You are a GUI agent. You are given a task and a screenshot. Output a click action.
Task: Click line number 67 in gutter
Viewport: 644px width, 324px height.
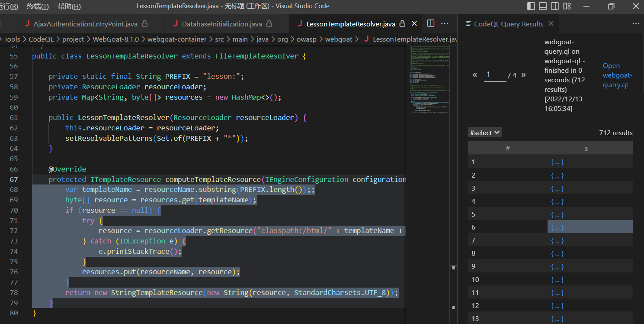tap(13, 179)
